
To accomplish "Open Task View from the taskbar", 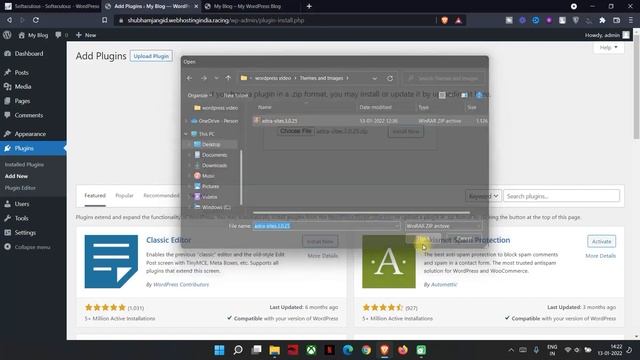I will [256, 350].
